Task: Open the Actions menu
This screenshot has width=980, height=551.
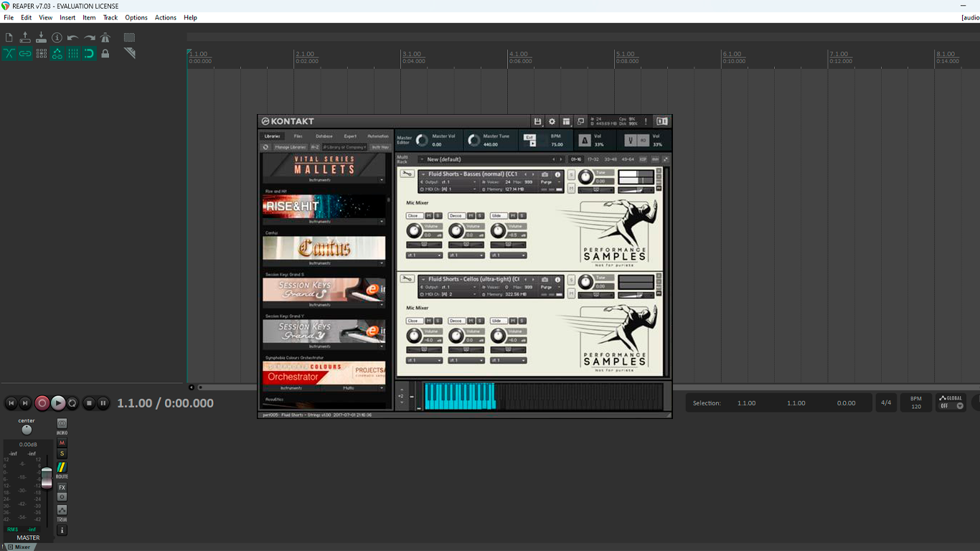Action: (166, 17)
